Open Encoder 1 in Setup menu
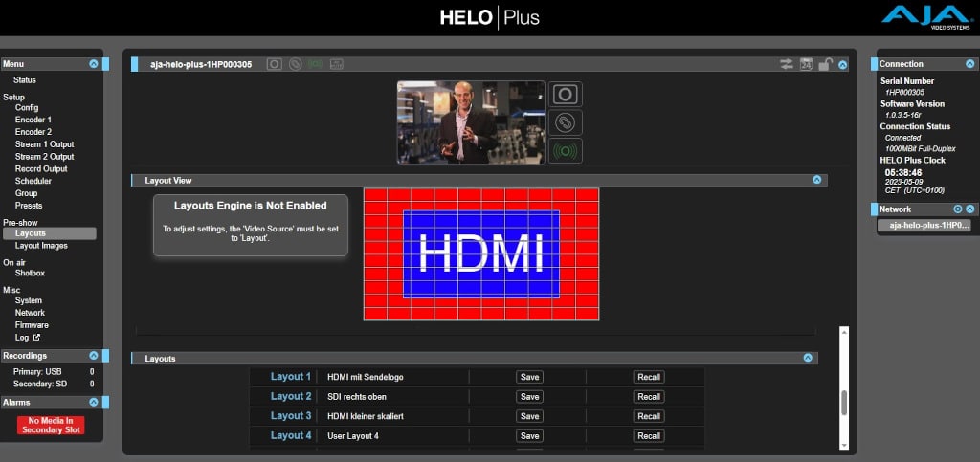This screenshot has width=980, height=462. point(33,120)
